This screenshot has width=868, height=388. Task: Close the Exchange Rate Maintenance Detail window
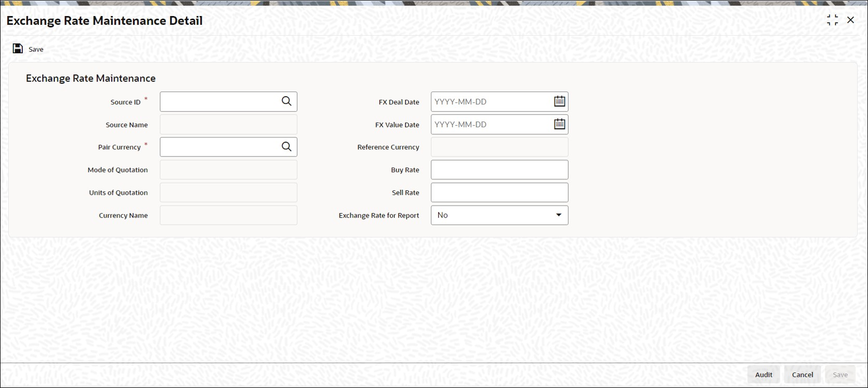(x=850, y=20)
